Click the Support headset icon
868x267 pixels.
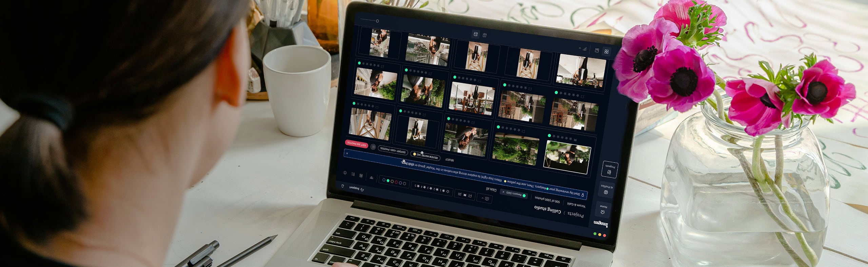click(362, 189)
